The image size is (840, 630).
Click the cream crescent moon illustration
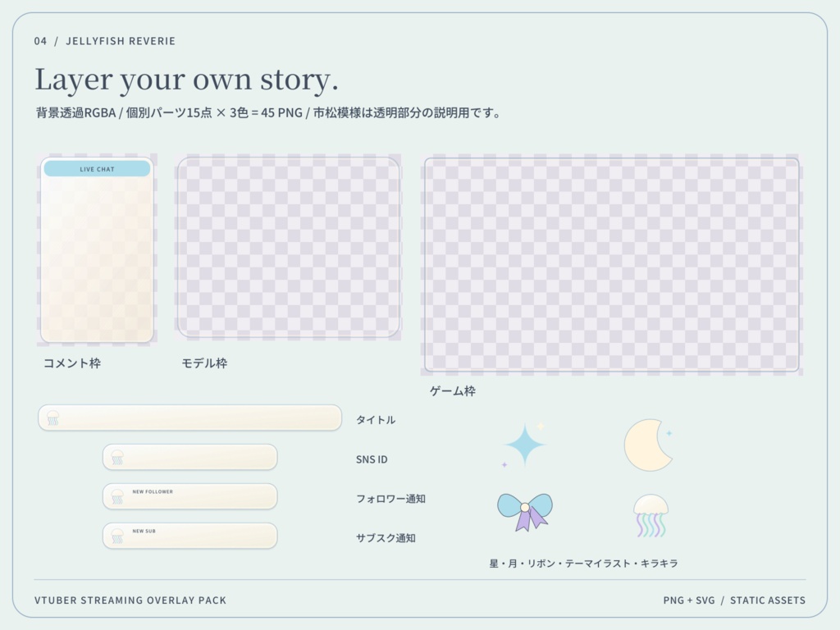pos(648,445)
